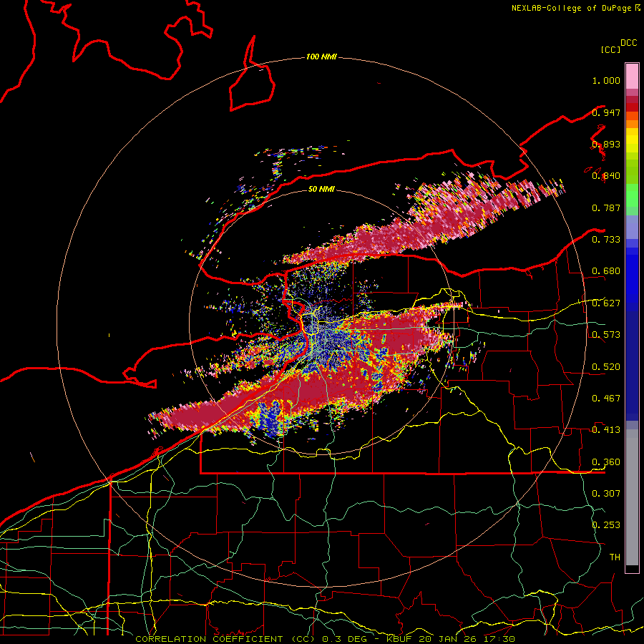The width and height of the screenshot is (644, 644).
Task: Click the 0.680 scale value
Action: click(606, 271)
